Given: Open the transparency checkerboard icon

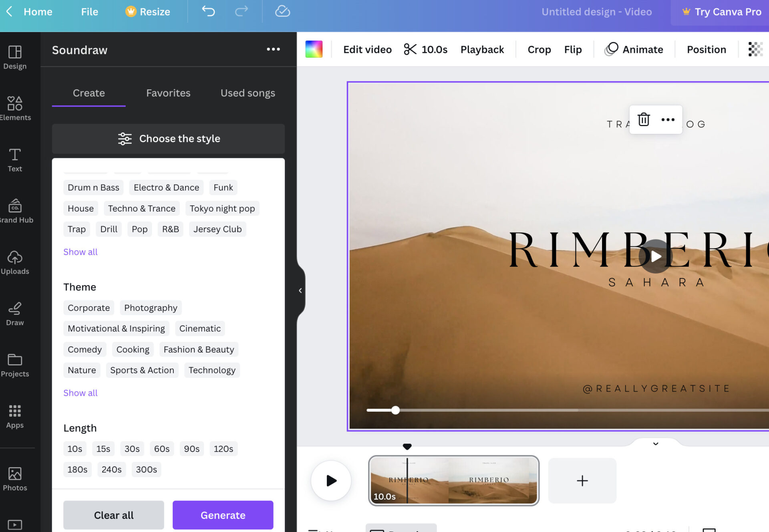Looking at the screenshot, I should 755,49.
